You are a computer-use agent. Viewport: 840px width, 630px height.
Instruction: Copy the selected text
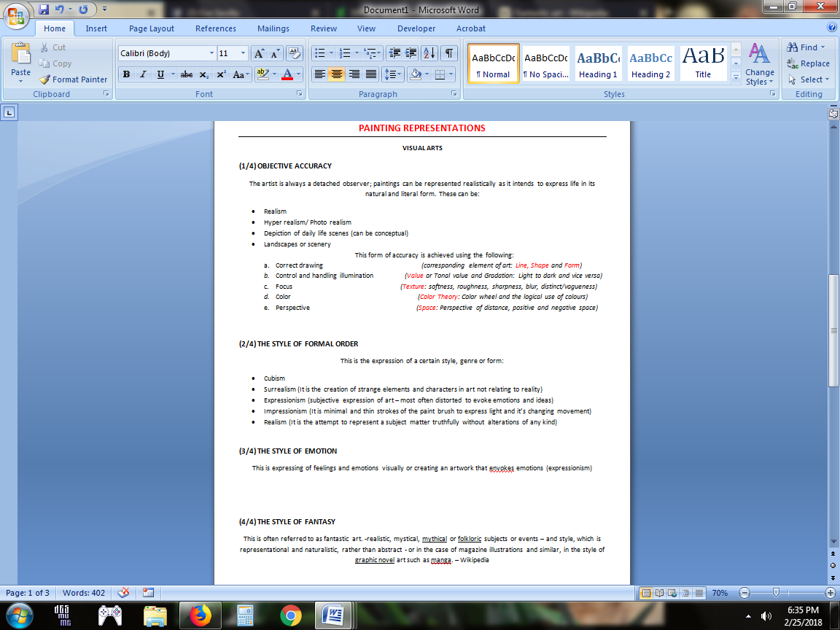click(55, 63)
